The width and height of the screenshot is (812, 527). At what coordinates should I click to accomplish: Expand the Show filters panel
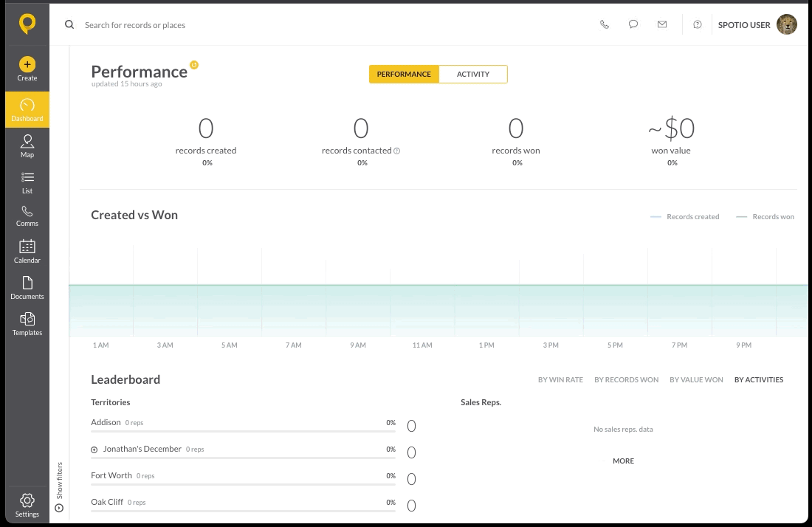(59, 486)
